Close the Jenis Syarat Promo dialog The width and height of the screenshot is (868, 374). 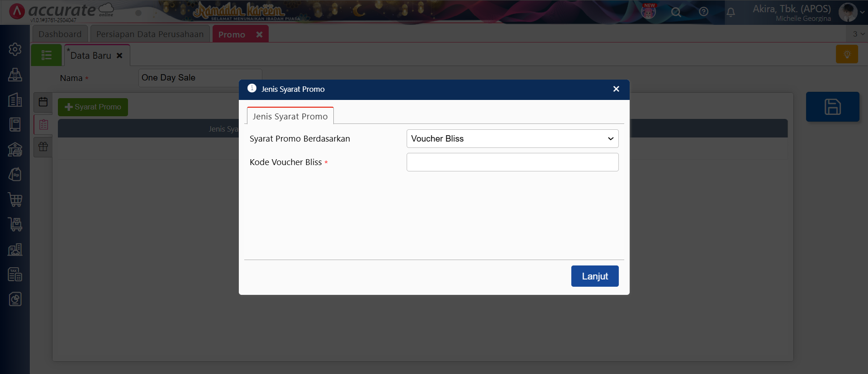[x=616, y=89]
